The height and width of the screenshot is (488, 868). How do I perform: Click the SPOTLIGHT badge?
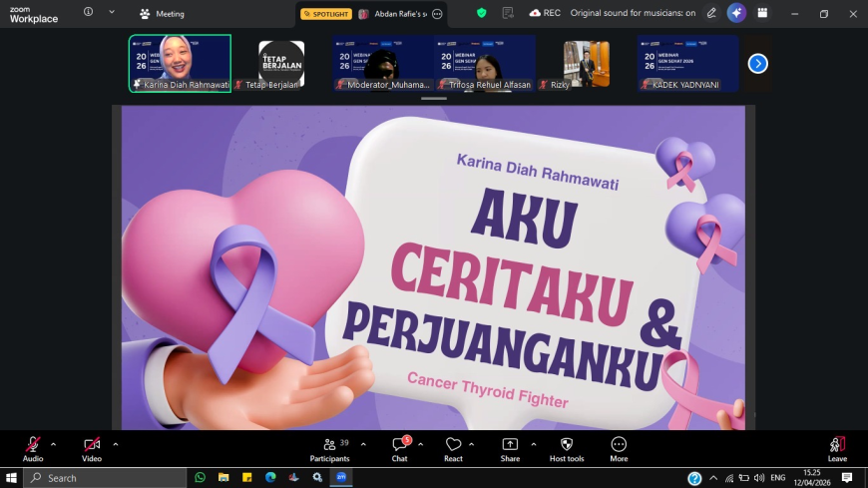326,14
